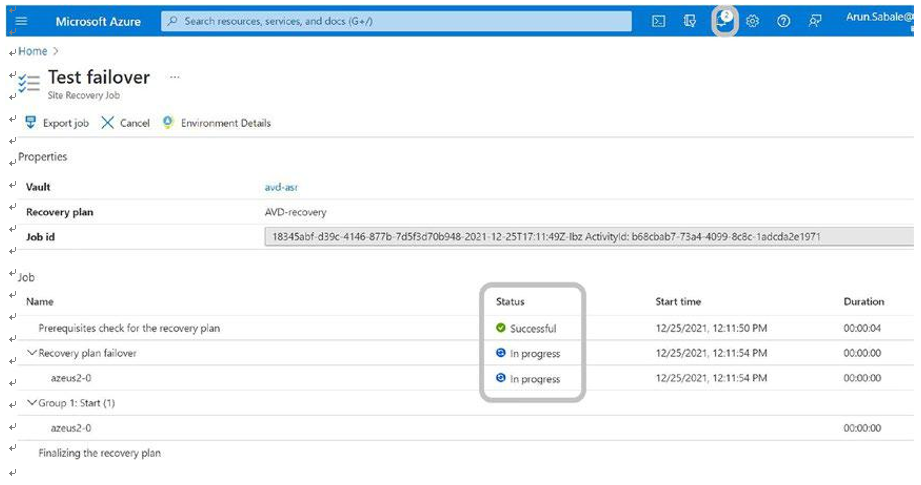Image resolution: width=921 pixels, height=485 pixels.
Task: Click the Export job download icon
Action: click(31, 122)
